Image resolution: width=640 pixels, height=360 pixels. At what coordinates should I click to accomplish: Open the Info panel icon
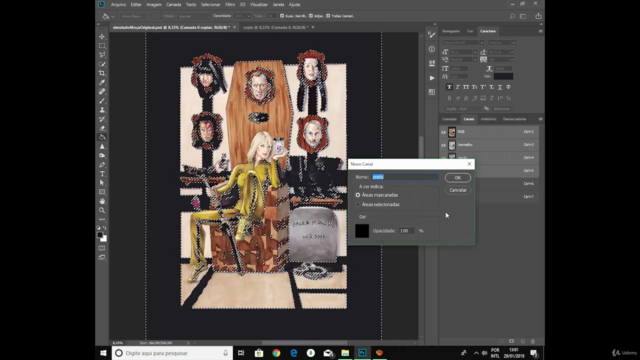click(x=432, y=49)
